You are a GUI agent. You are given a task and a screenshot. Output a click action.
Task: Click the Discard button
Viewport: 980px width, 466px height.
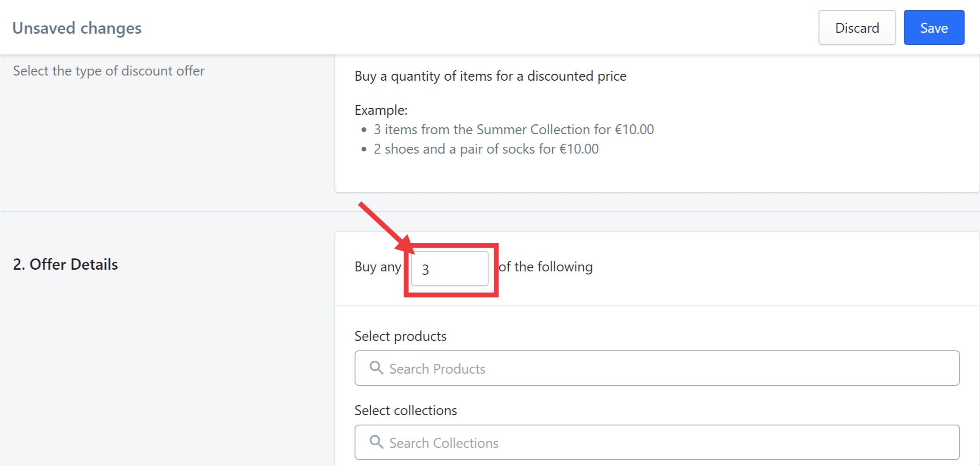[x=857, y=28]
